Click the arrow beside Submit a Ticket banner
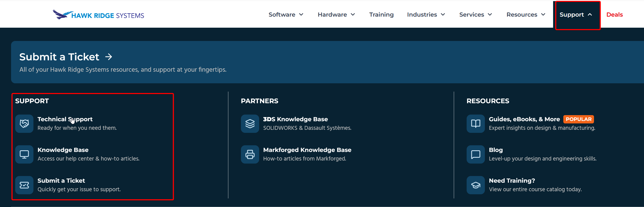 [109, 57]
